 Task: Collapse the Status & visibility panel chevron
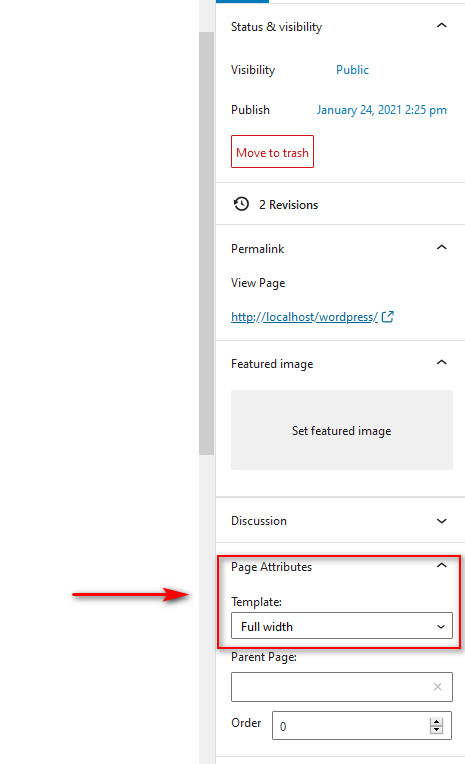tap(442, 25)
